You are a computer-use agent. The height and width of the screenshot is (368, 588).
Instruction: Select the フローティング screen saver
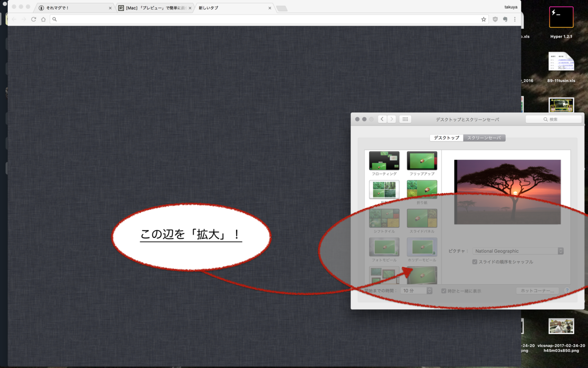[x=384, y=164]
